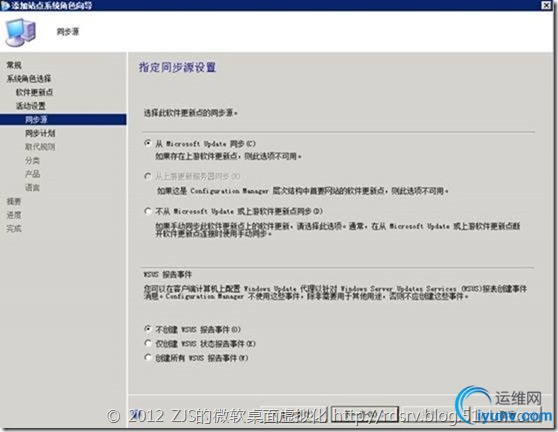Select highlighted 同步源 step in sidebar
558x432 pixels.
pyautogui.click(x=63, y=119)
